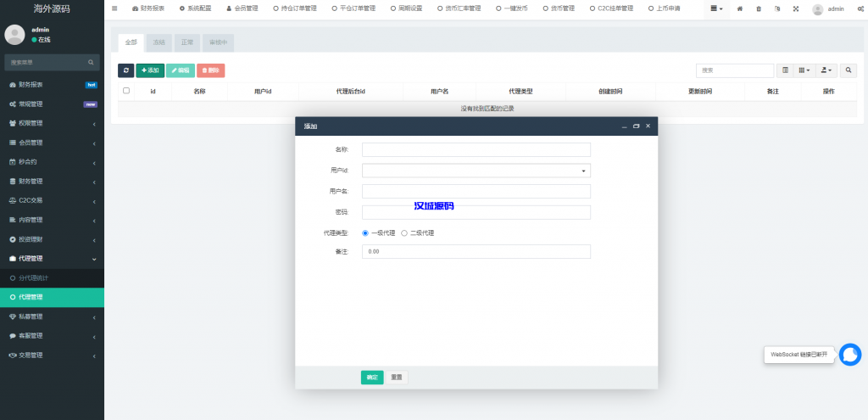
Task: Open 系统配置 in the top navigation
Action: pyautogui.click(x=196, y=8)
